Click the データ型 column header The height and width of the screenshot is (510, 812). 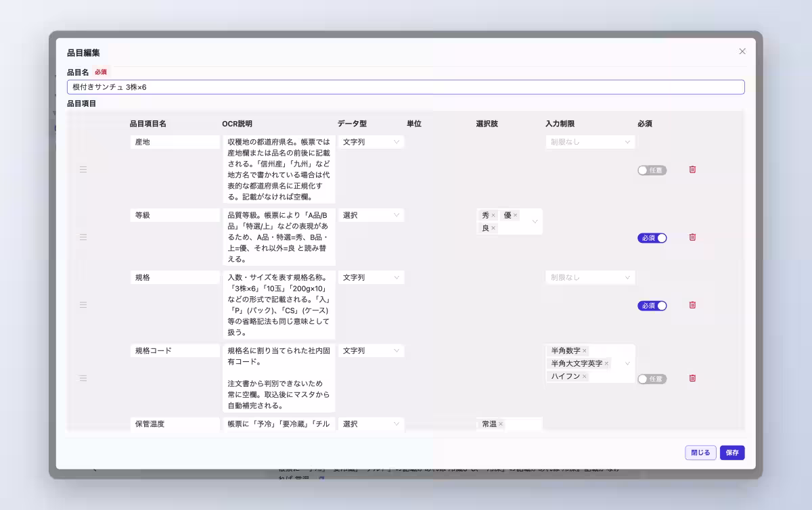pos(352,124)
